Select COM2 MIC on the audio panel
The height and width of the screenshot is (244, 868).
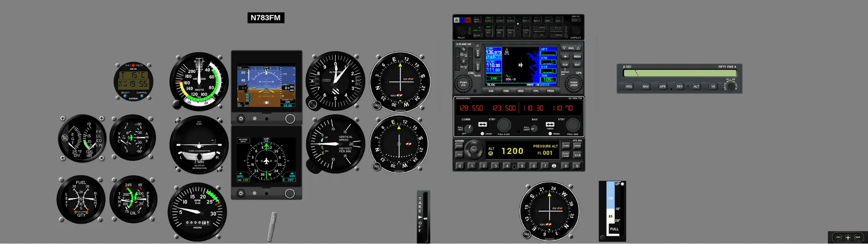500,31
